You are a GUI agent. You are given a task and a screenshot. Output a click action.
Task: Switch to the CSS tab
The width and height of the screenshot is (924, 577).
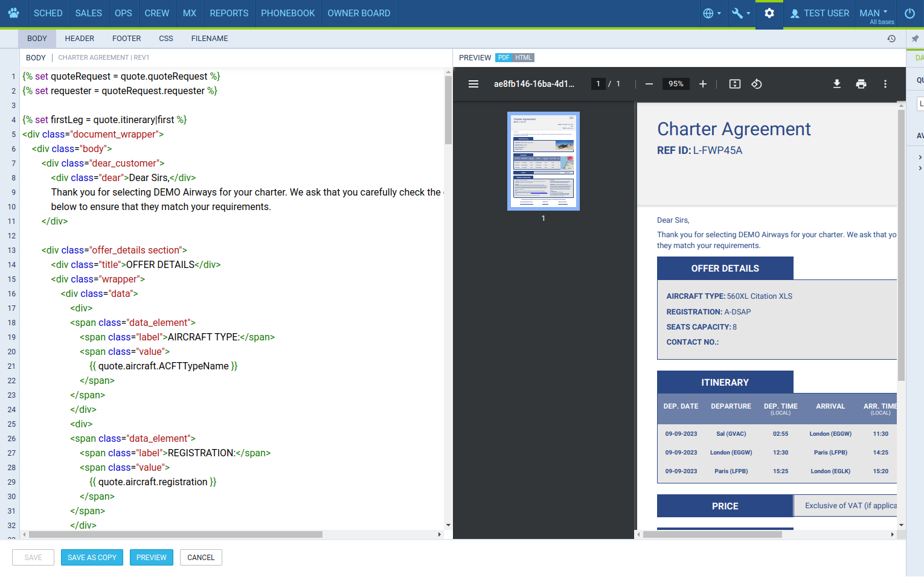tap(165, 39)
